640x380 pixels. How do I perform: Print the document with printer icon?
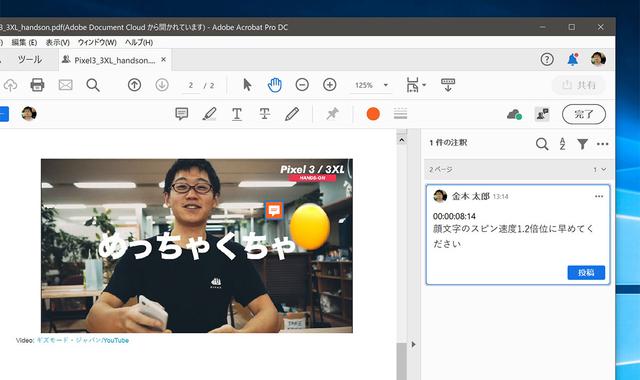point(37,85)
